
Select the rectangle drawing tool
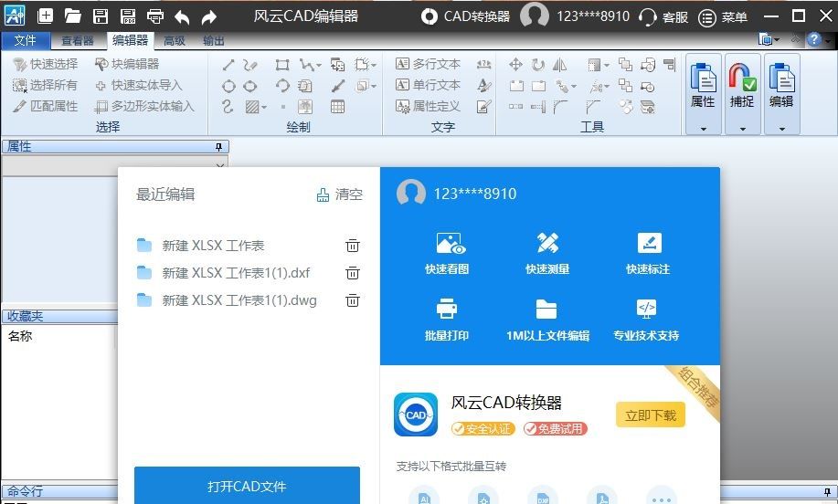[x=282, y=65]
